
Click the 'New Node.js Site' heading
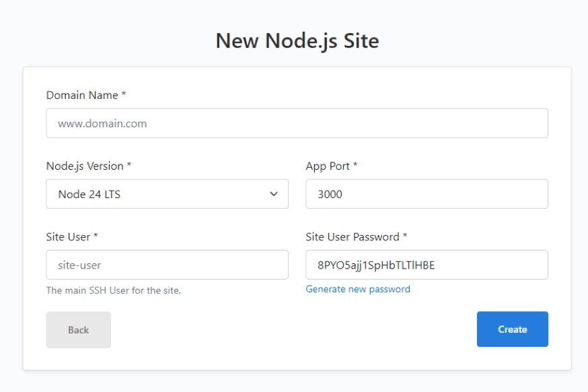(x=297, y=40)
